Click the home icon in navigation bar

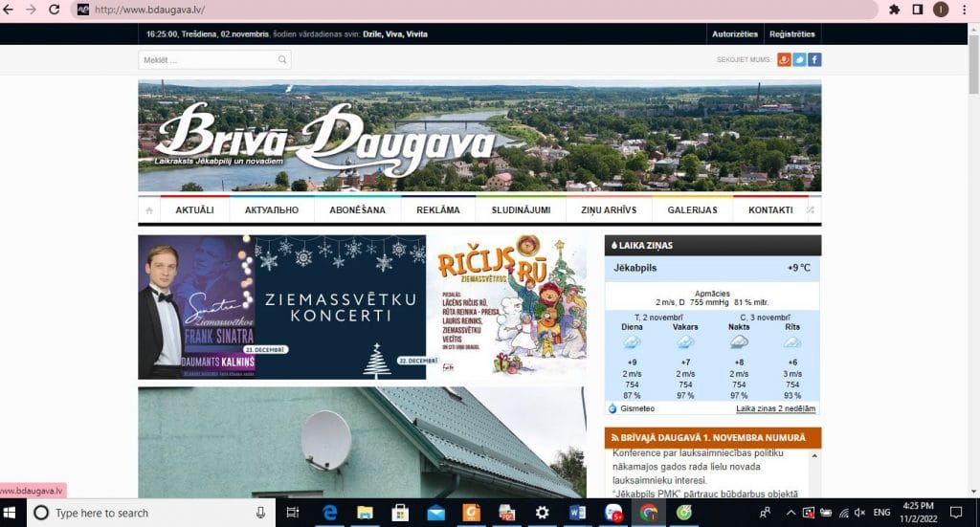pos(149,210)
